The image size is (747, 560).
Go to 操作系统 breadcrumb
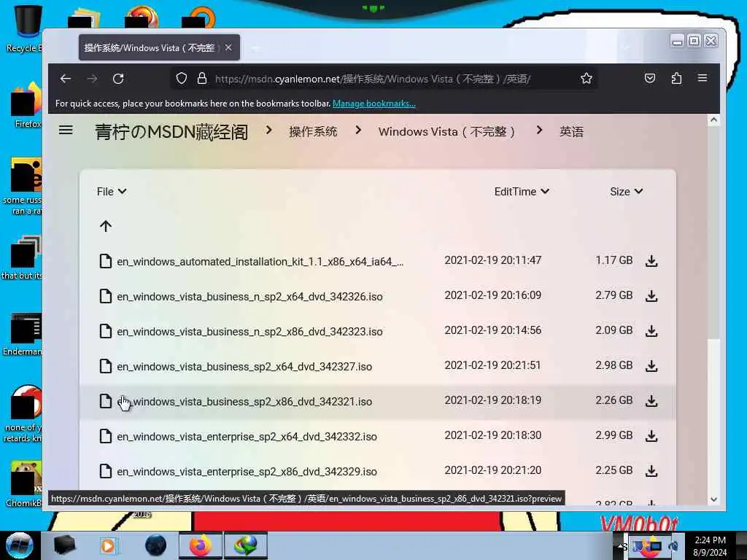[313, 131]
